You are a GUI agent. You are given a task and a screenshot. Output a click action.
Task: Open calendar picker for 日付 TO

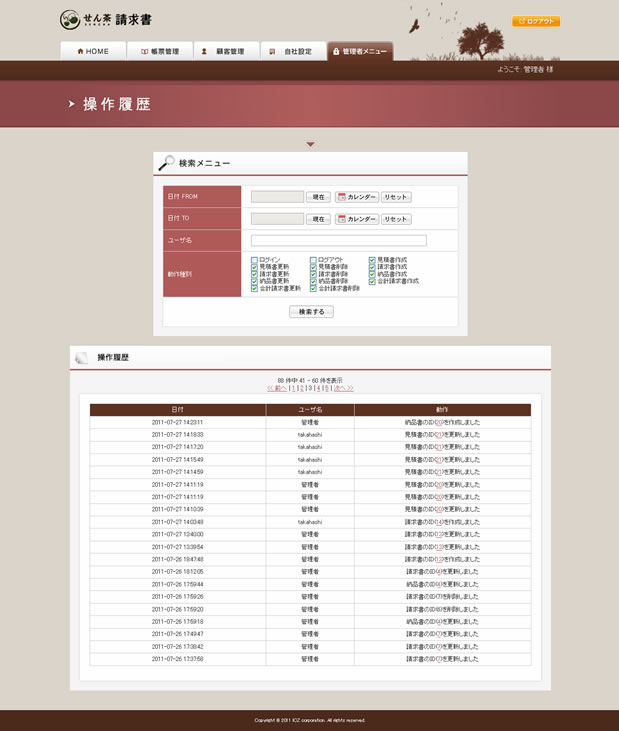(357, 219)
